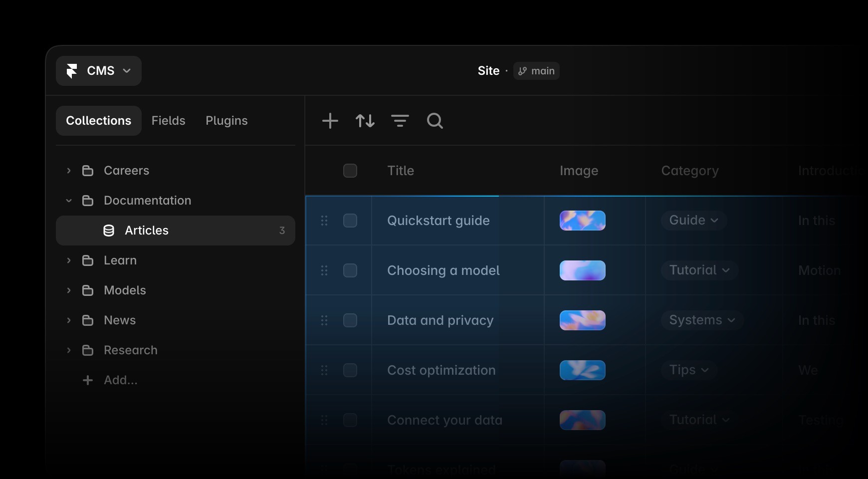Click the main branch badge
Screen dimensions: 868x479
click(x=536, y=71)
